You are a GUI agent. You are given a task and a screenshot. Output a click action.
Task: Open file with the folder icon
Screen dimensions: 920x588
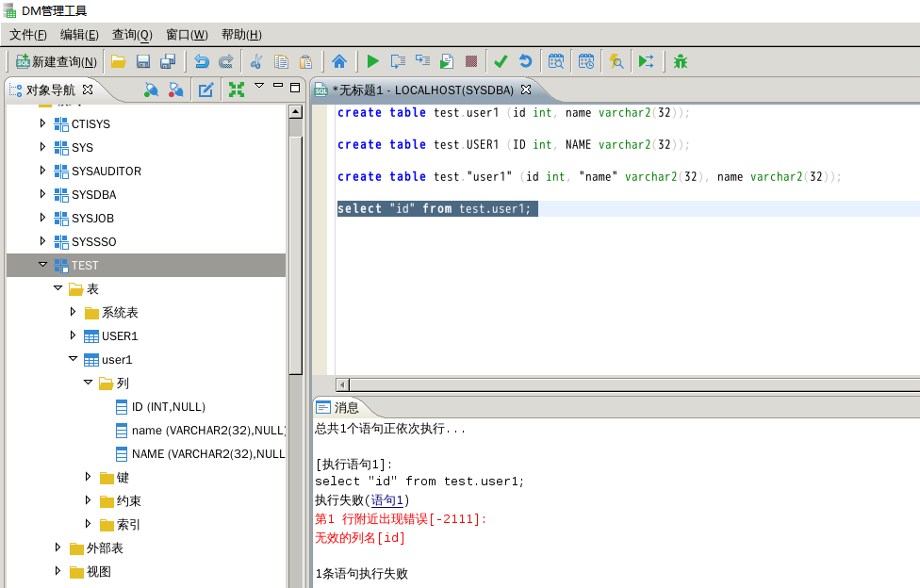[119, 61]
